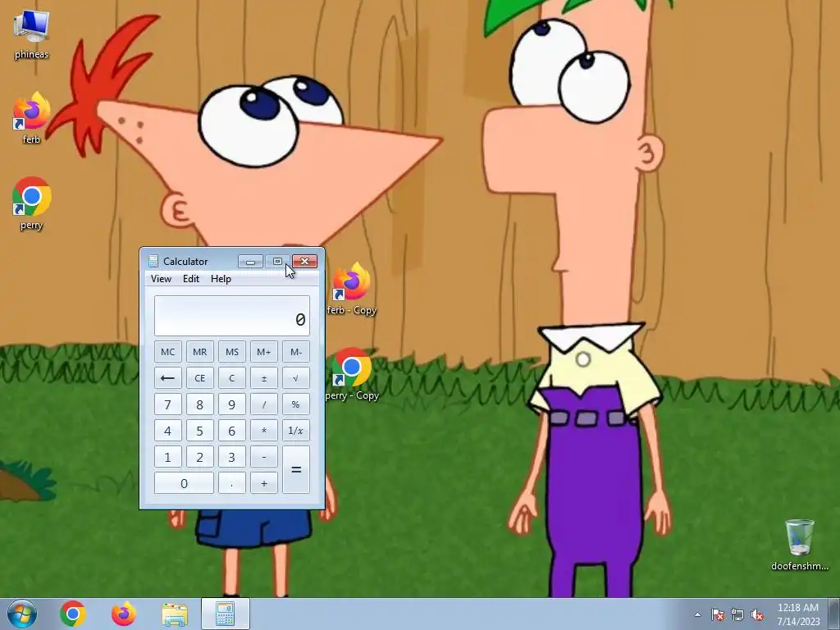The width and height of the screenshot is (840, 630).
Task: Click the plus (+) button
Action: point(264,483)
